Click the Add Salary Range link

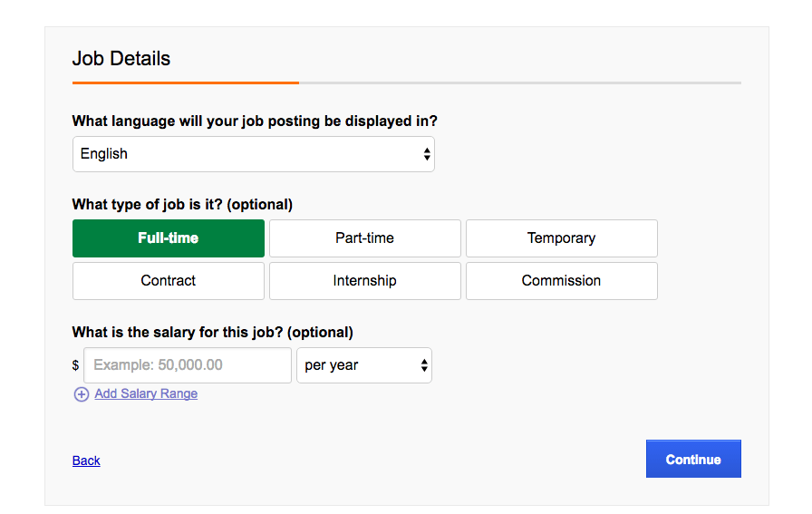click(x=146, y=393)
